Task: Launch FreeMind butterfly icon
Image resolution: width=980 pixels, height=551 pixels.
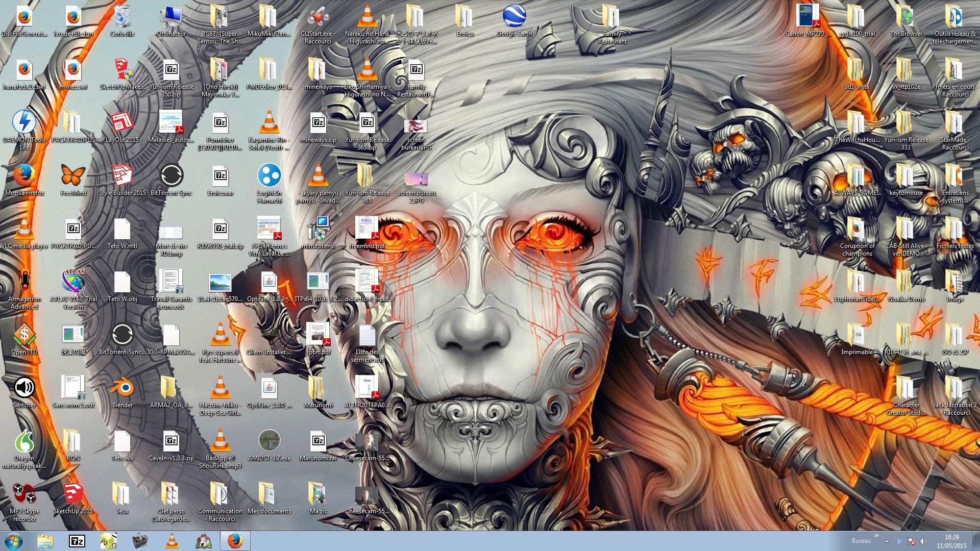Action: coord(73,180)
